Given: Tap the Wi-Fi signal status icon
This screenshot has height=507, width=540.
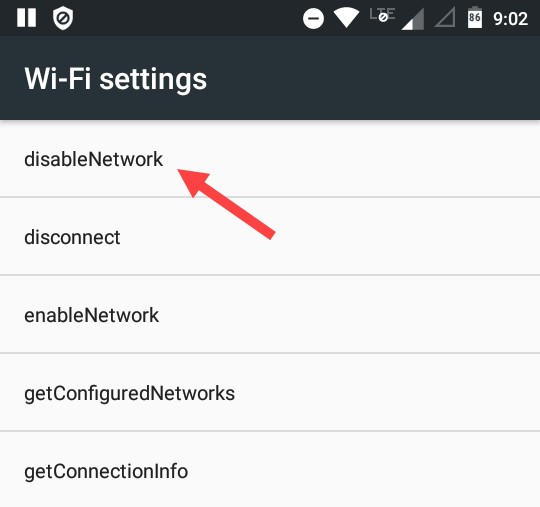Looking at the screenshot, I should point(346,18).
